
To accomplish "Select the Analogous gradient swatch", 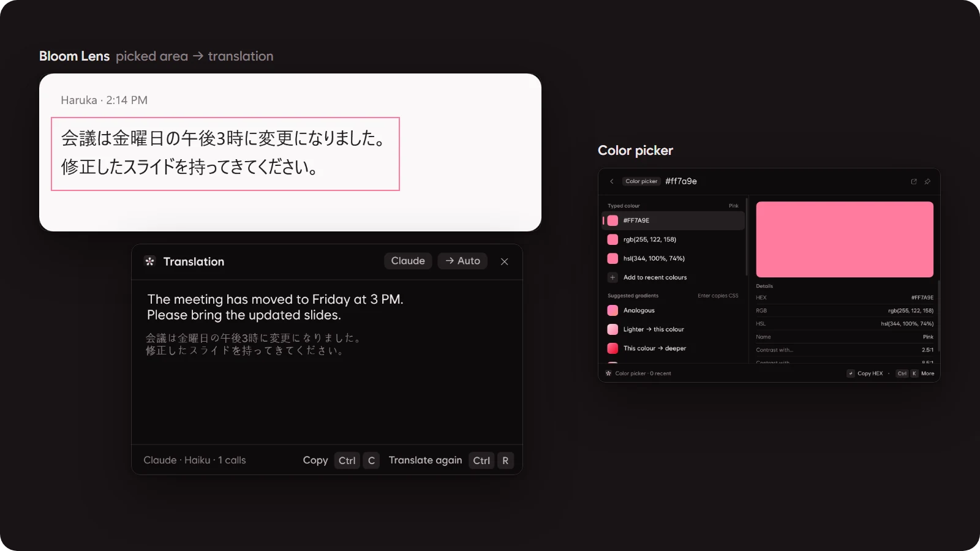I will pyautogui.click(x=612, y=310).
